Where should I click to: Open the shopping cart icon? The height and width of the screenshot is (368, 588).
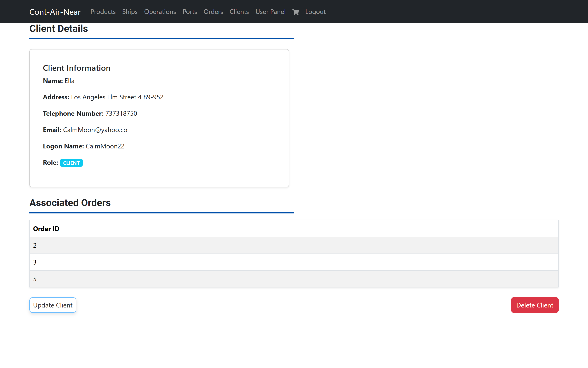[295, 12]
